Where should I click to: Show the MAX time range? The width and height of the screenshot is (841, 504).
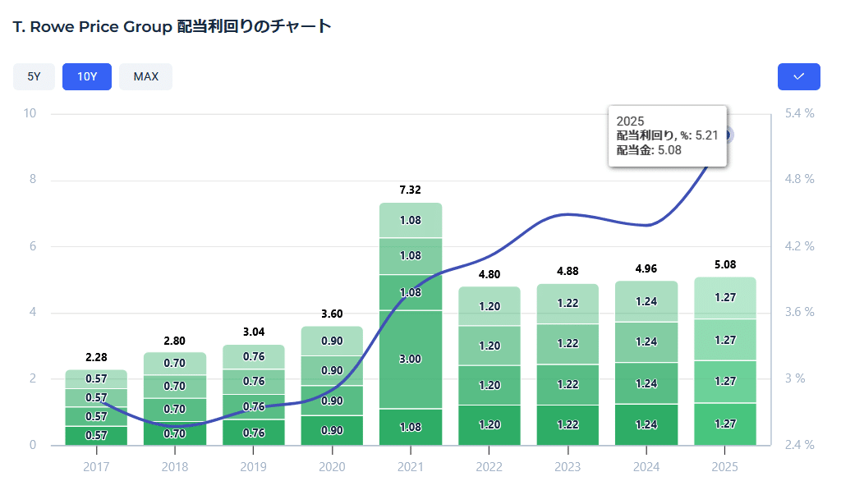[x=145, y=76]
